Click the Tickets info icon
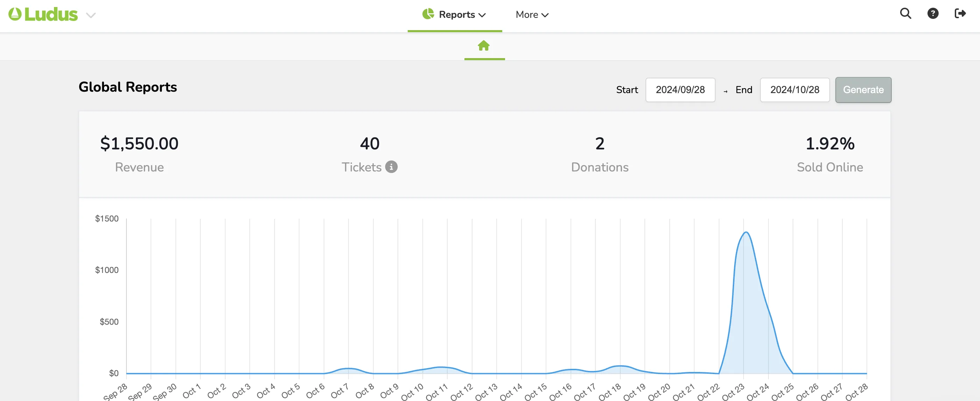This screenshot has height=401, width=980. click(x=391, y=167)
